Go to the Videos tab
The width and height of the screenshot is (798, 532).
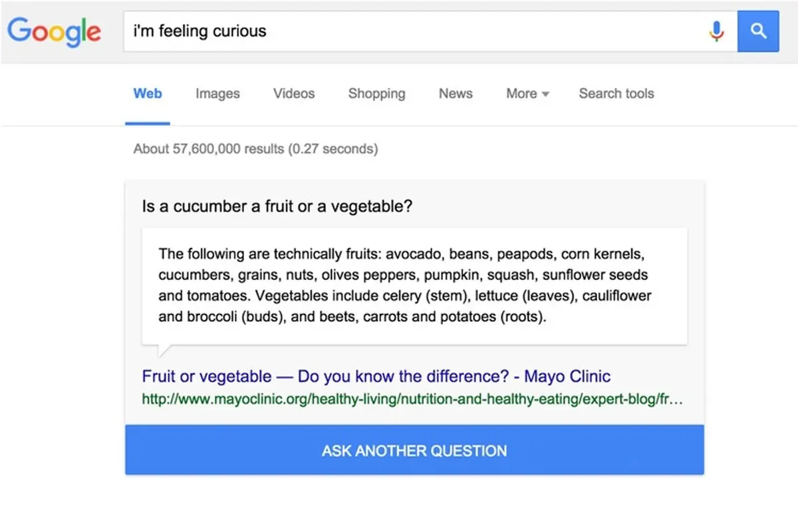(x=294, y=94)
